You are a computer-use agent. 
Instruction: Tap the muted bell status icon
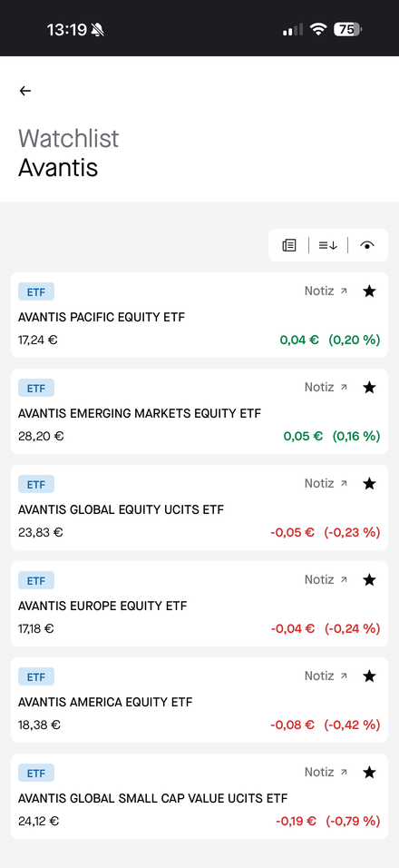(97, 29)
